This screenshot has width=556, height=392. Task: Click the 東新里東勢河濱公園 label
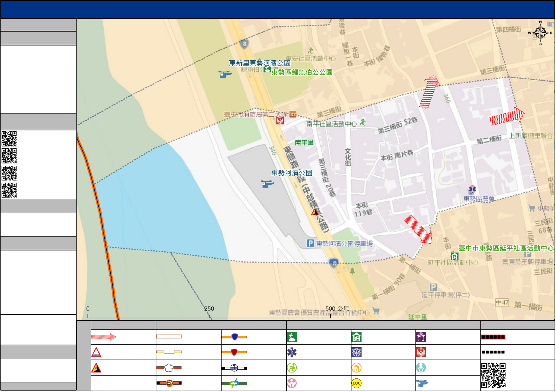click(x=260, y=63)
